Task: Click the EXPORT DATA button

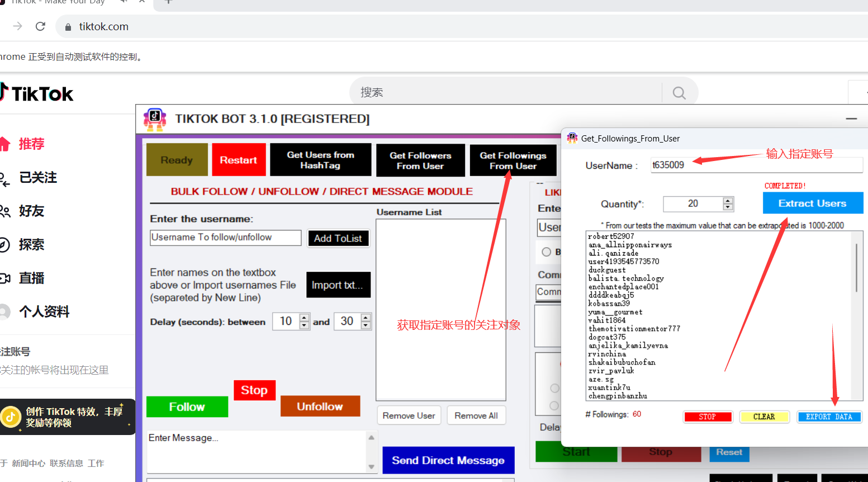Action: click(x=828, y=417)
